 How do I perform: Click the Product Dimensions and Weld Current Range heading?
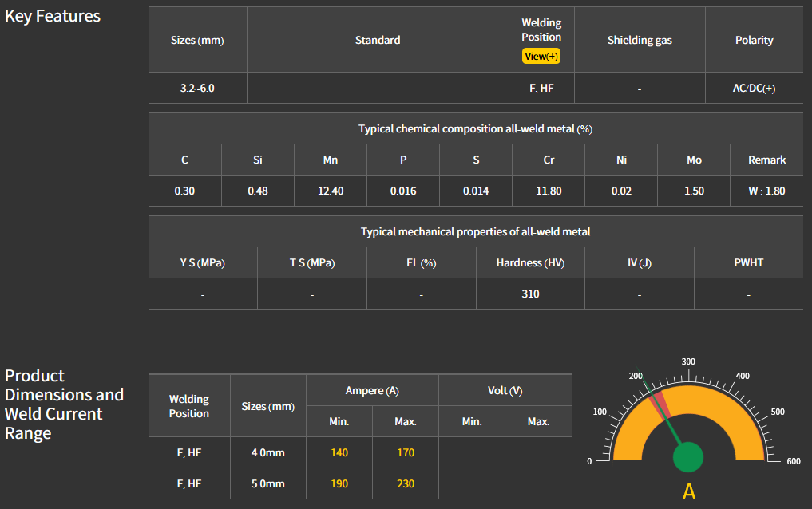tap(65, 404)
